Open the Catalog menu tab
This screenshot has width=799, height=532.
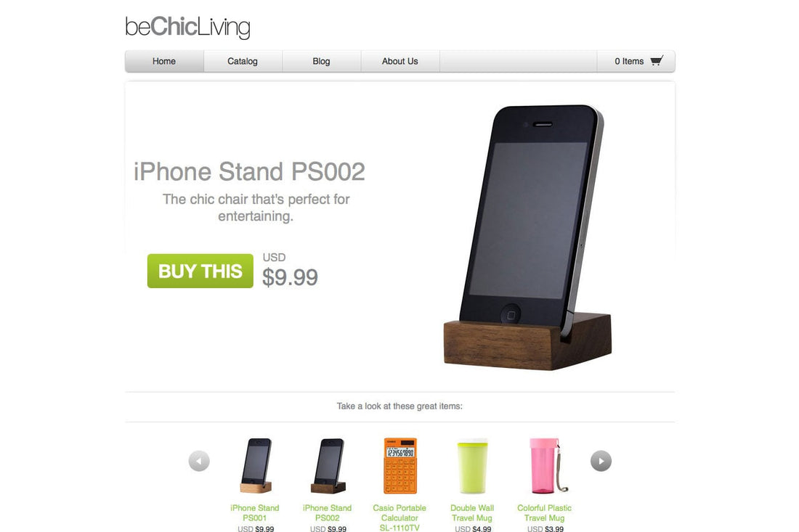point(243,61)
